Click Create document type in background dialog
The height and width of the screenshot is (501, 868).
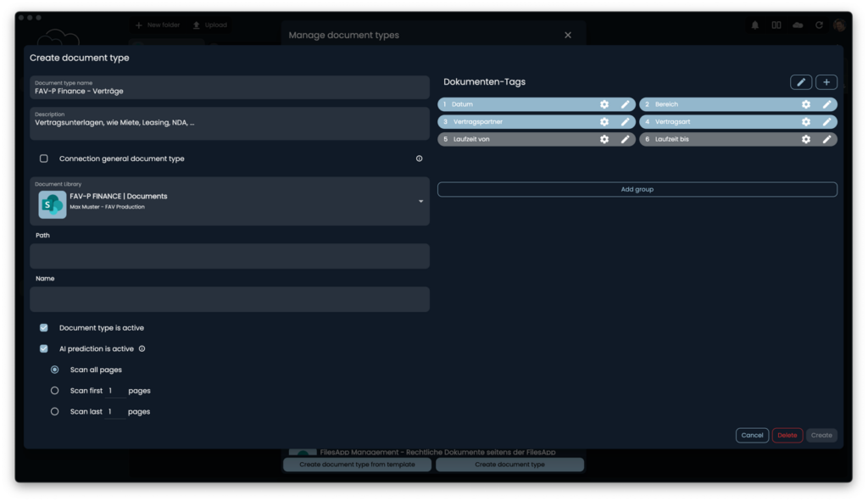[x=509, y=465]
